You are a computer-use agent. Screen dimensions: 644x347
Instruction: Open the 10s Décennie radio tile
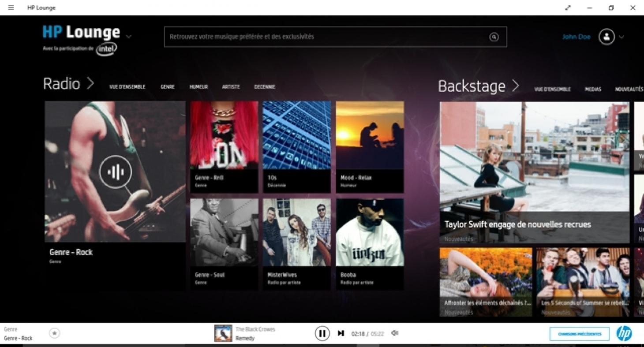296,147
